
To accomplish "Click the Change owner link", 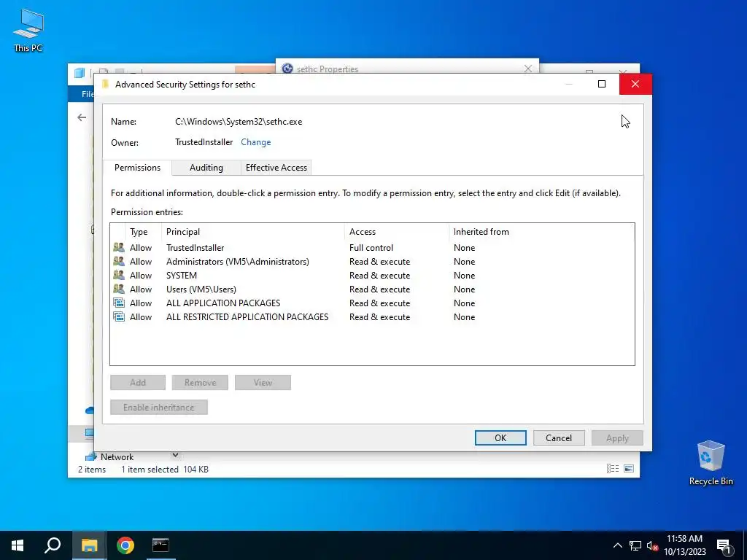I will (256, 142).
